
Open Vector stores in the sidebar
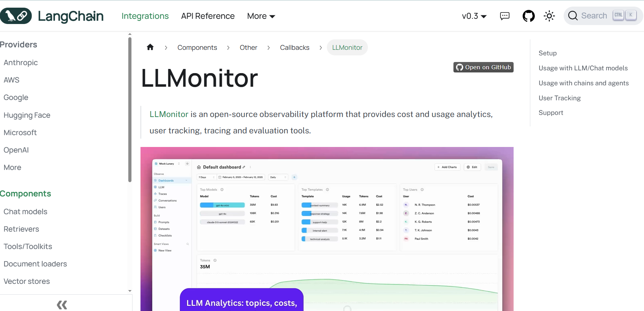pyautogui.click(x=26, y=281)
